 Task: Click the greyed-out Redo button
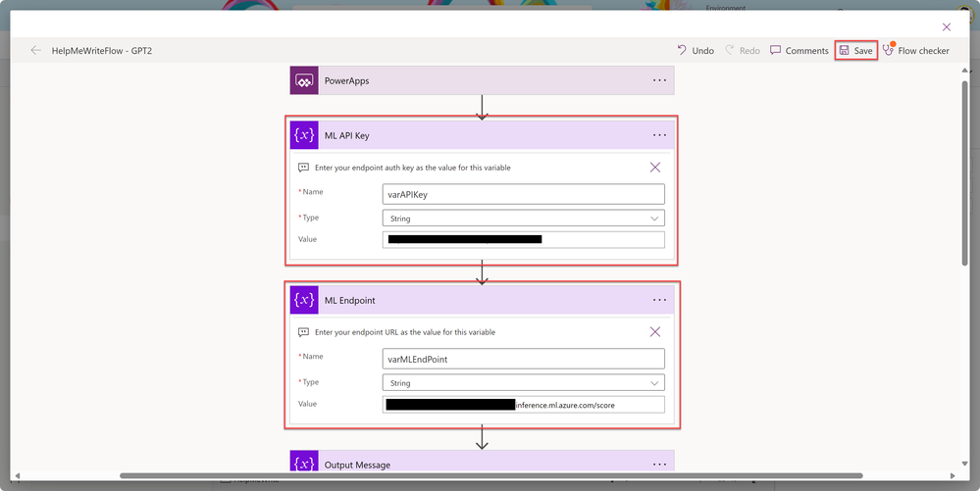(x=743, y=51)
